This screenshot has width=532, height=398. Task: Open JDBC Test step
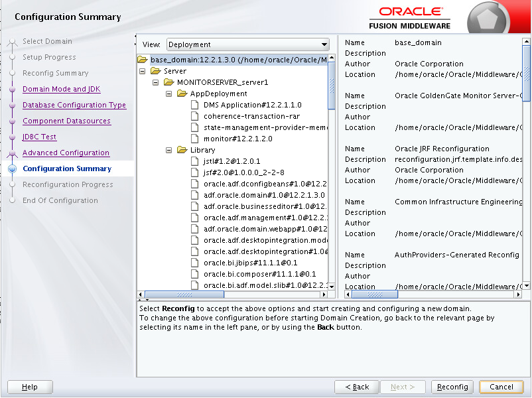(x=39, y=137)
